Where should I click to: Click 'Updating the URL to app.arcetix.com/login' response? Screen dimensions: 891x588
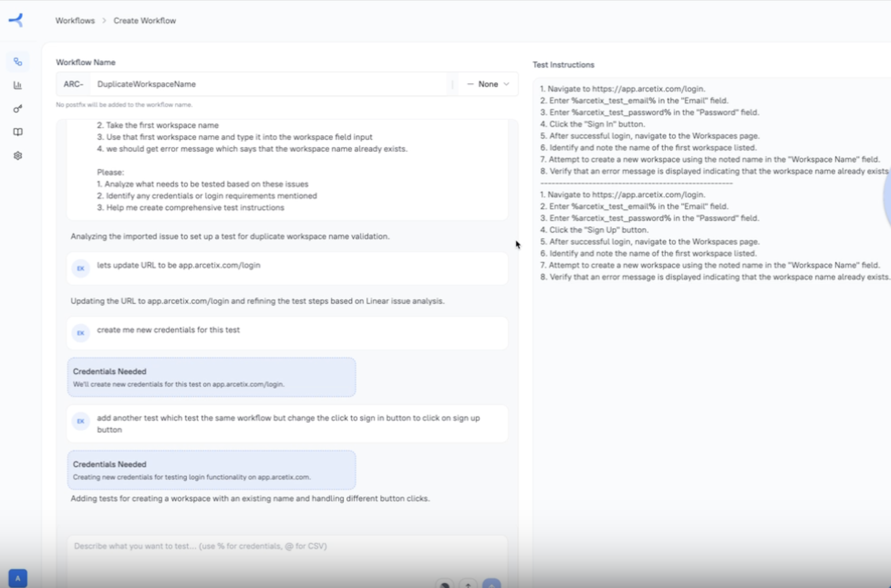click(x=258, y=301)
